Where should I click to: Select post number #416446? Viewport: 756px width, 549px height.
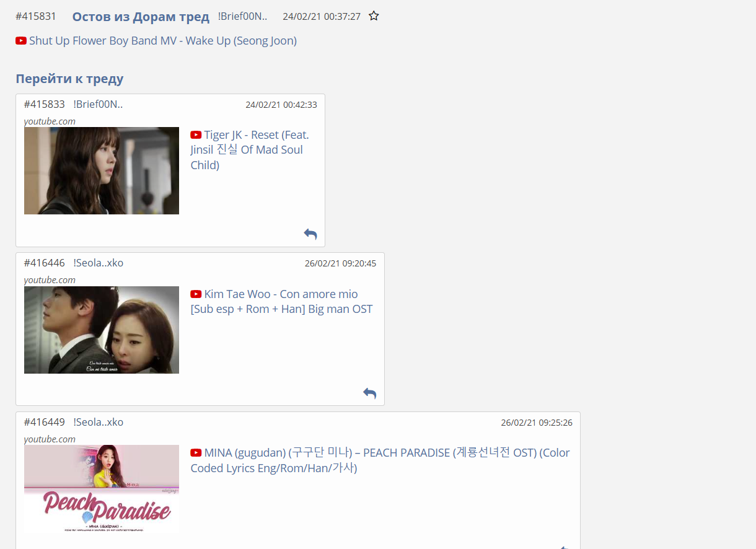(44, 263)
